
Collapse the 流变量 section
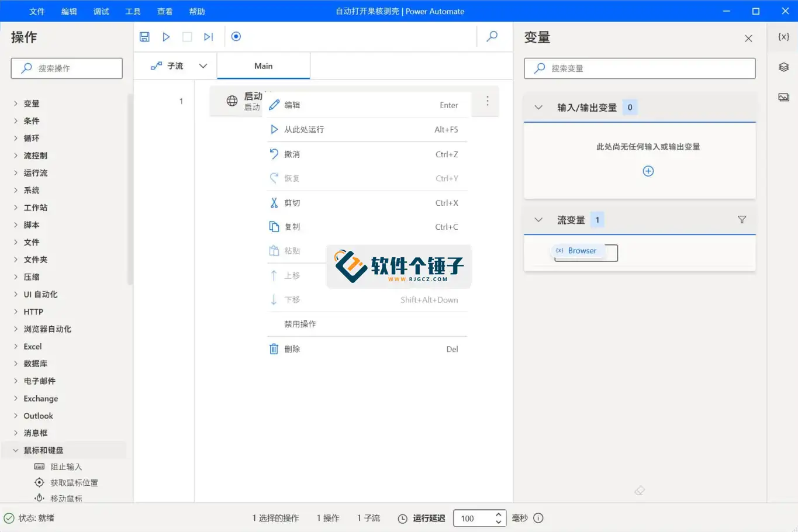click(538, 220)
